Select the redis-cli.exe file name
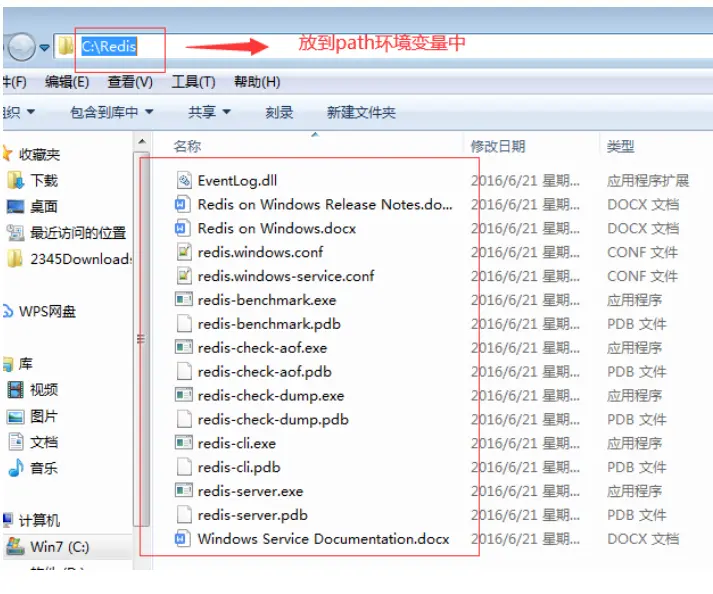Image resolution: width=713 pixels, height=594 pixels. click(x=236, y=443)
